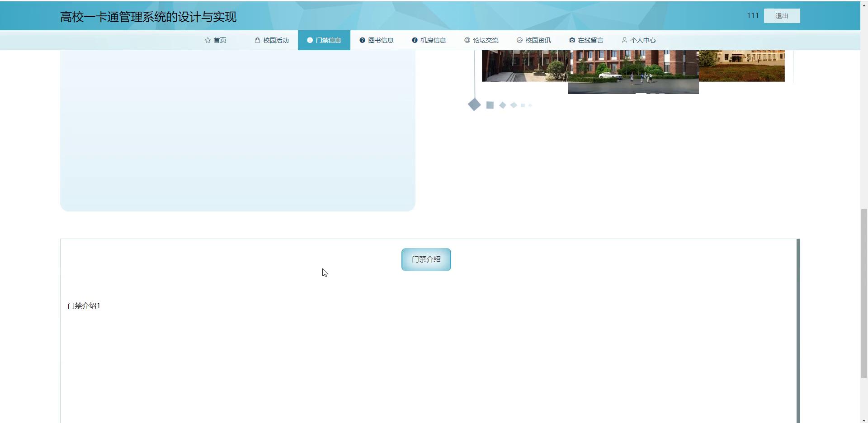Go to 校园活动 page
This screenshot has height=423, width=868.
[272, 40]
